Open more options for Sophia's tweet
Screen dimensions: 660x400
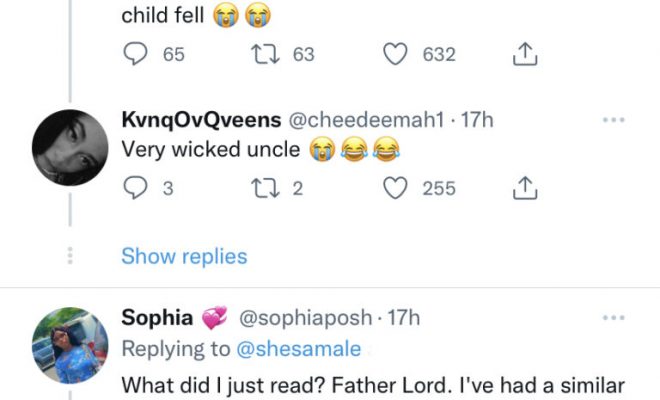coord(613,318)
